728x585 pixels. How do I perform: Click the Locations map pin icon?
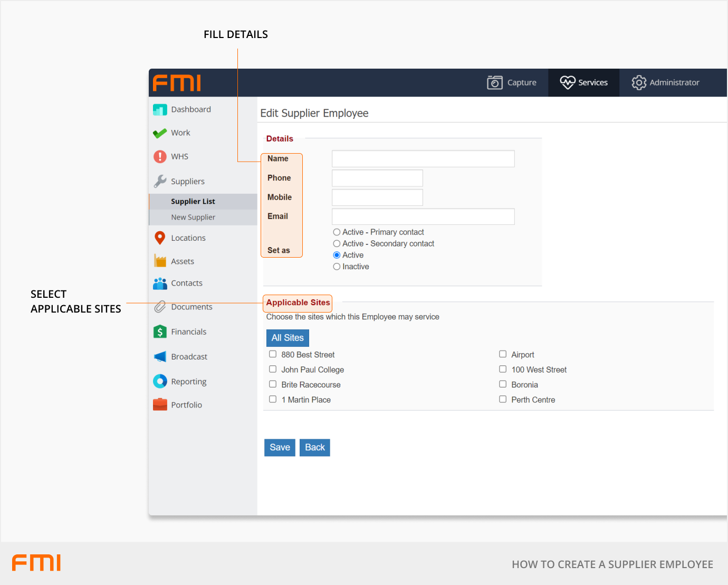coord(160,238)
